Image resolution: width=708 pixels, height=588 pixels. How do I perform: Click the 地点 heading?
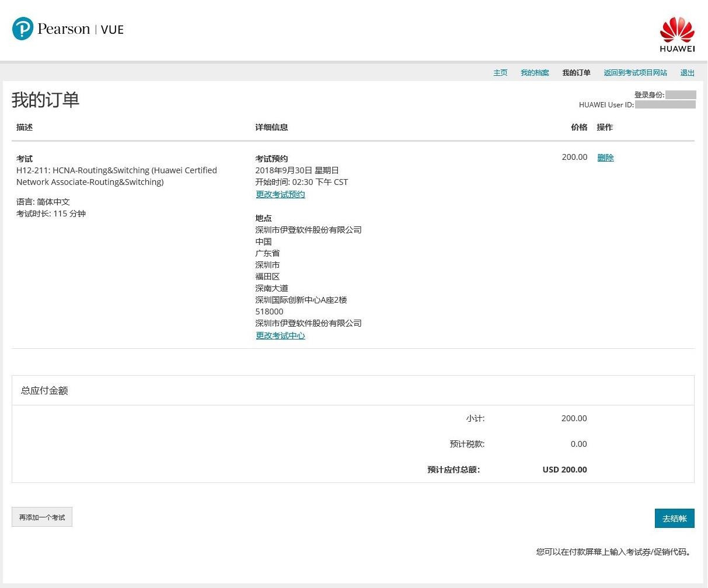pos(263,218)
